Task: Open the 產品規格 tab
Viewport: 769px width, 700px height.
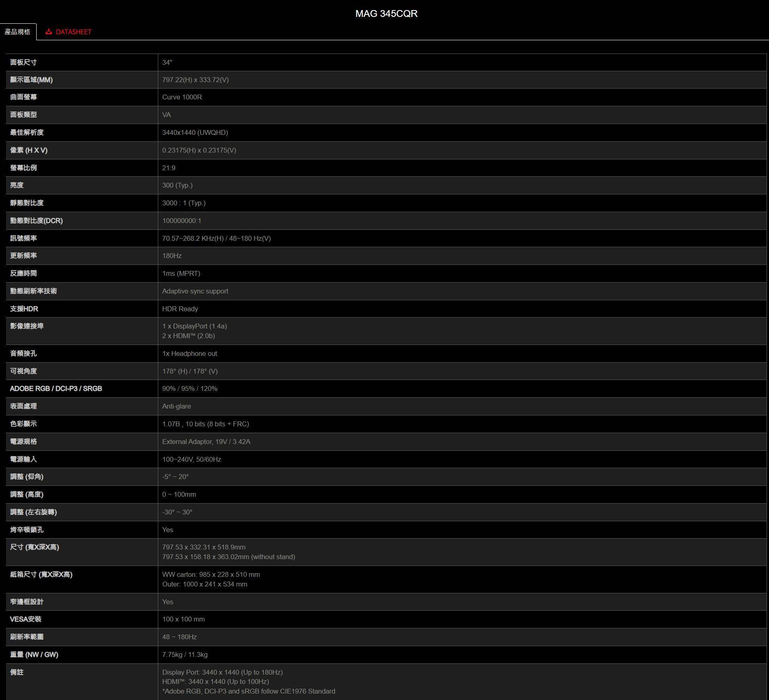Action: click(x=18, y=32)
